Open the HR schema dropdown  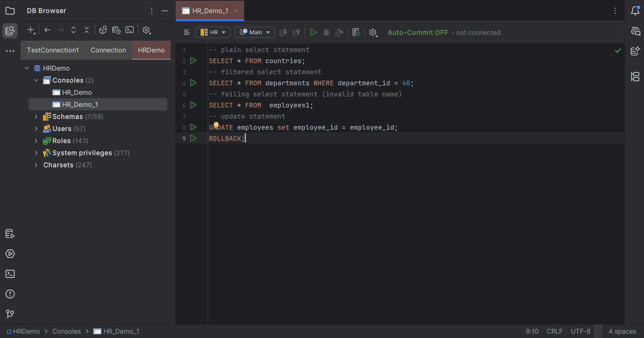pos(213,32)
